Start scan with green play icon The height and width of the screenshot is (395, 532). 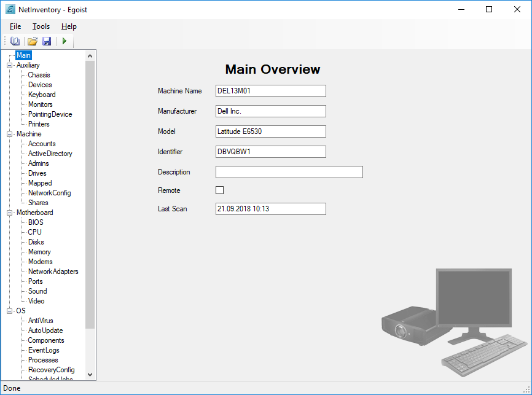click(65, 41)
